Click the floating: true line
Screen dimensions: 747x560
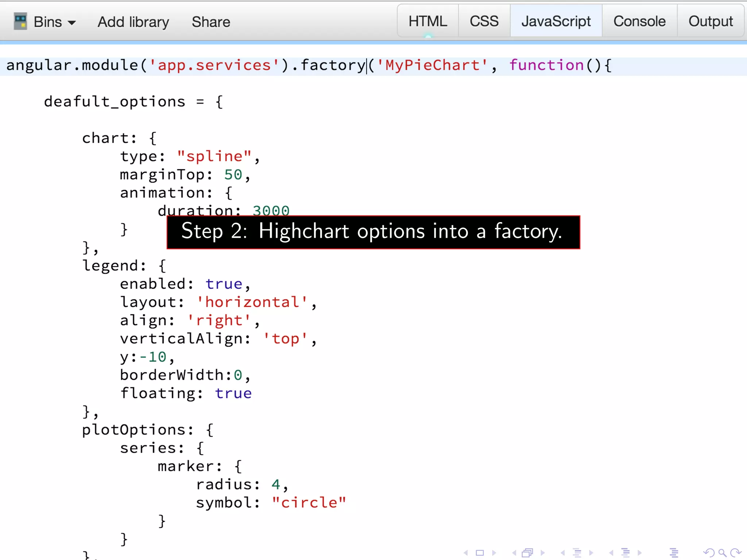(186, 394)
